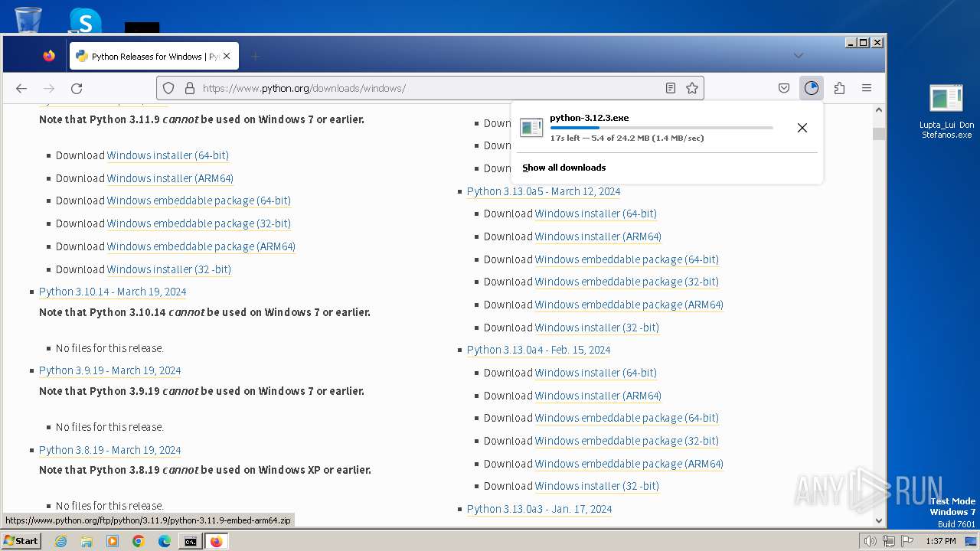Click the 1:37 PM system clock
Image resolution: width=980 pixels, height=551 pixels.
click(x=941, y=541)
